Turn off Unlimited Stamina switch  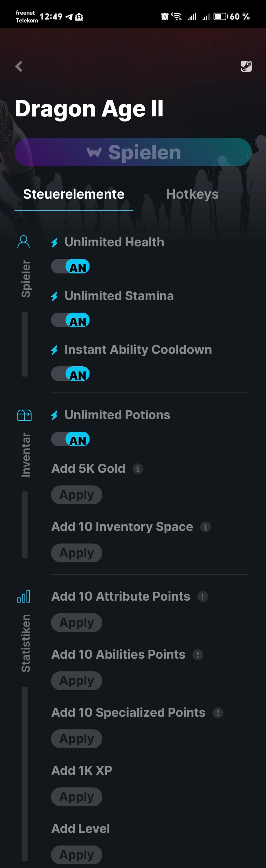tap(70, 320)
